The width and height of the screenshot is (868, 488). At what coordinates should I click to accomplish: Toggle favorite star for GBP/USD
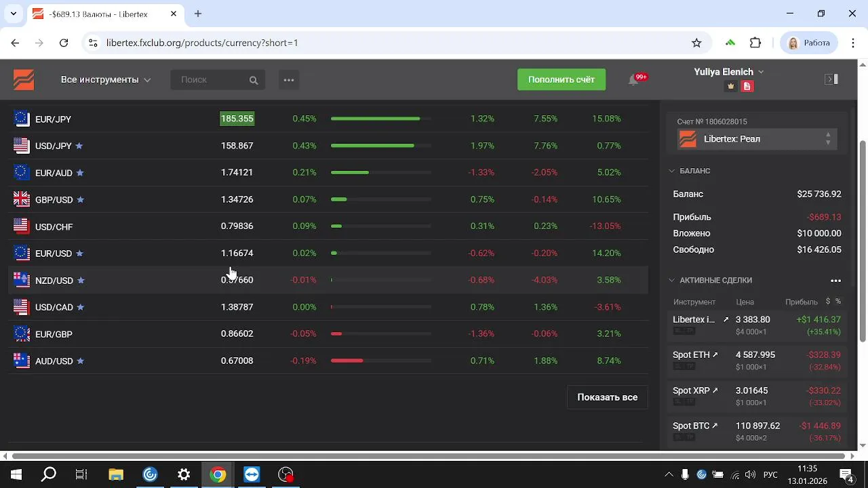pos(80,200)
